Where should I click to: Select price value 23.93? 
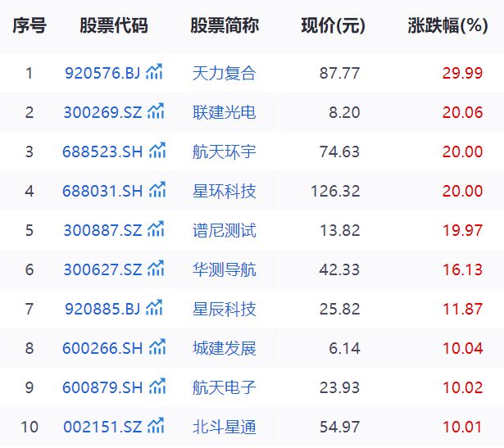tap(339, 387)
